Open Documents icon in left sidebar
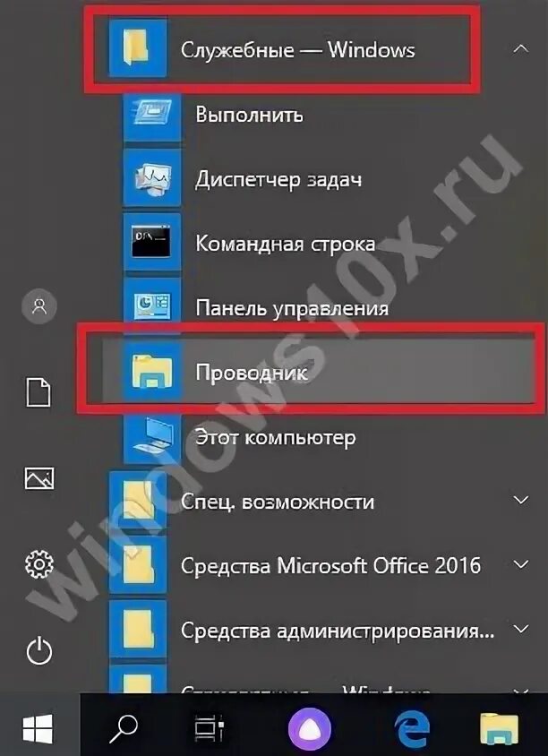 [x=39, y=392]
